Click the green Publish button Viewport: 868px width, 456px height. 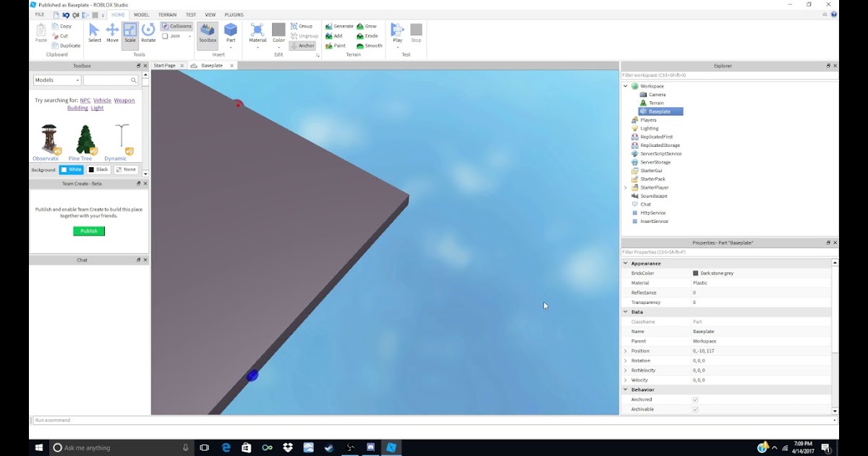(x=89, y=231)
